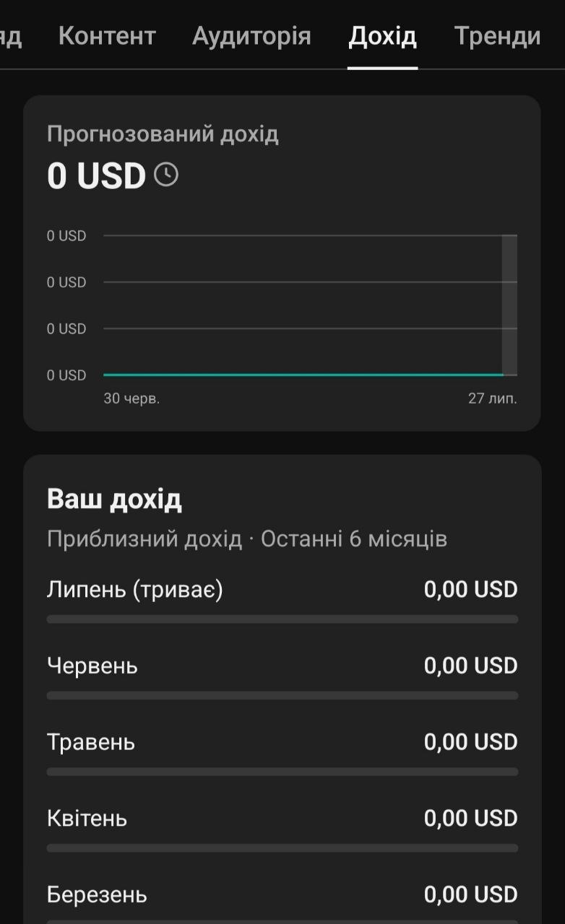Select the Травень revenue row
The image size is (565, 924).
(282, 742)
